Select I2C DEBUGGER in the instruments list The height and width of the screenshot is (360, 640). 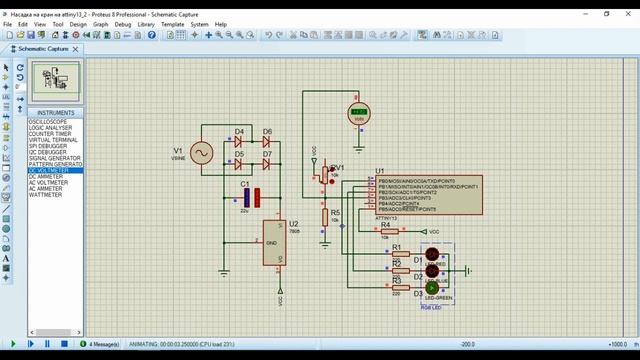pyautogui.click(x=56, y=152)
